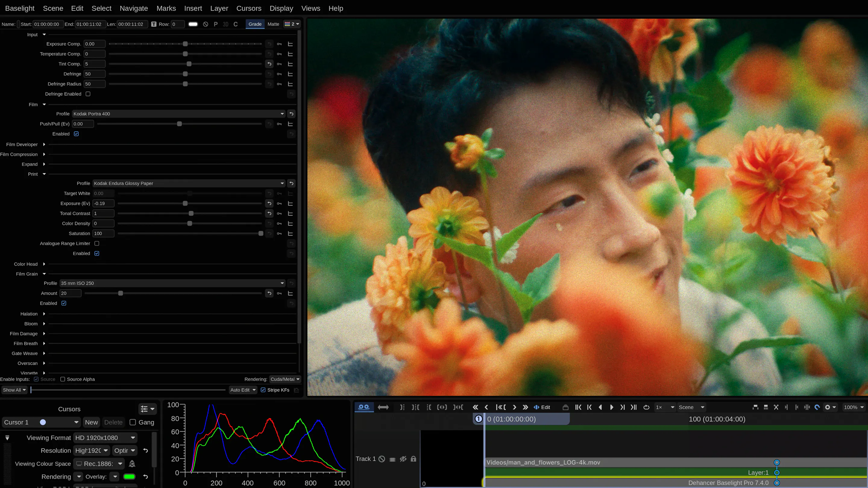The width and height of the screenshot is (868, 488).
Task: Open cursor options sliders menu
Action: [x=147, y=409]
